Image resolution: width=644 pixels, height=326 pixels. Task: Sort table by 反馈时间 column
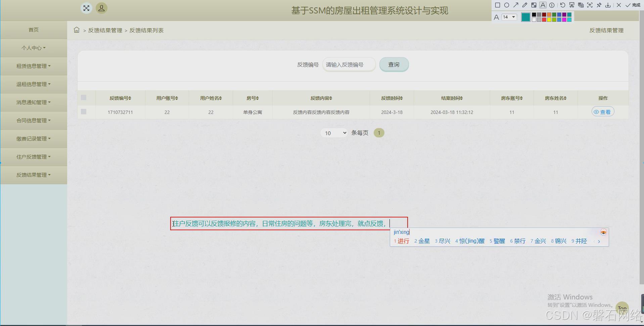click(x=392, y=98)
